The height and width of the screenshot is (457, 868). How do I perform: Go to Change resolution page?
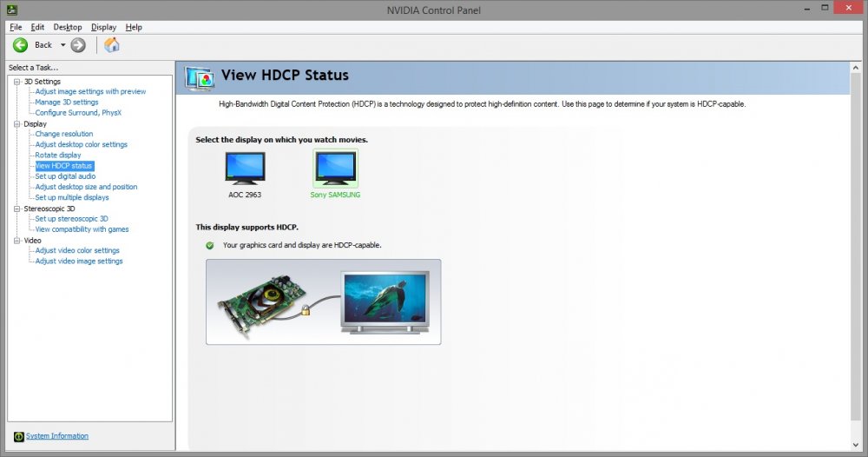point(63,134)
